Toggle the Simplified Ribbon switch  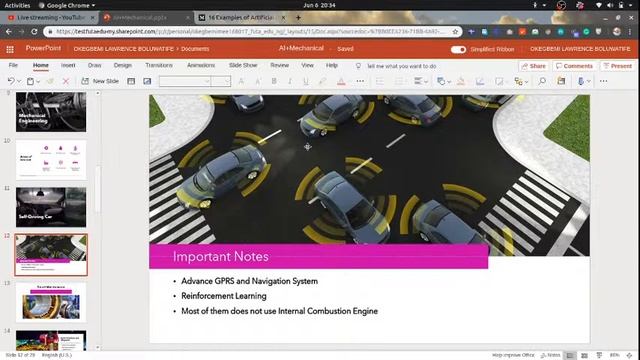(x=458, y=49)
